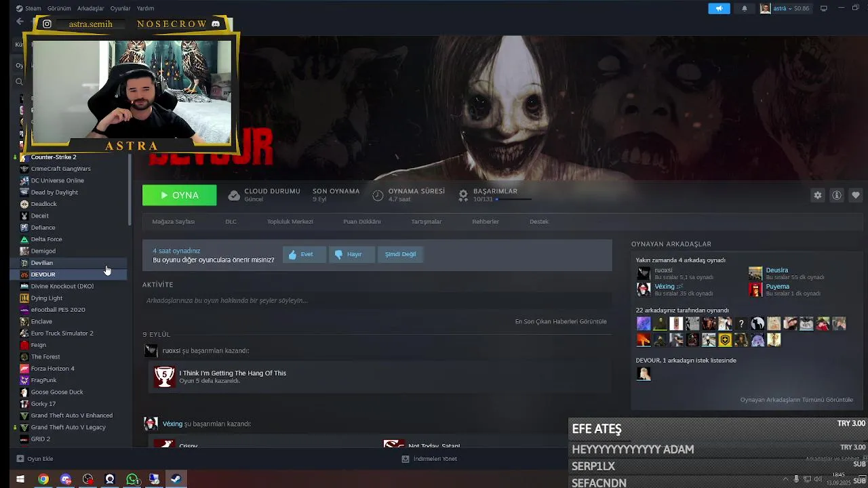Viewport: 868px width, 488px height.
Task: Open the Destek tab
Action: (539, 222)
